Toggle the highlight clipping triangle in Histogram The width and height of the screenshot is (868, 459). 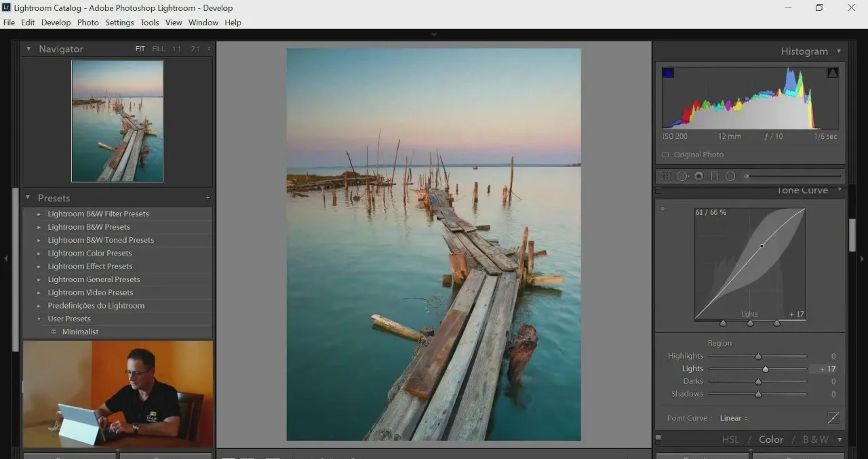tap(833, 73)
